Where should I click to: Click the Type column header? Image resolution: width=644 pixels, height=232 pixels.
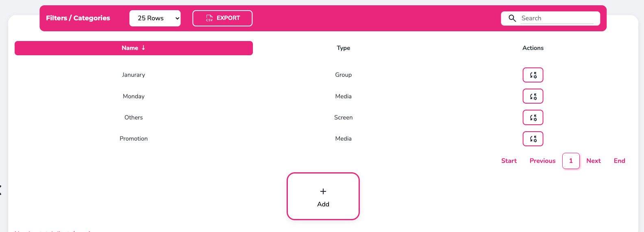click(x=343, y=48)
